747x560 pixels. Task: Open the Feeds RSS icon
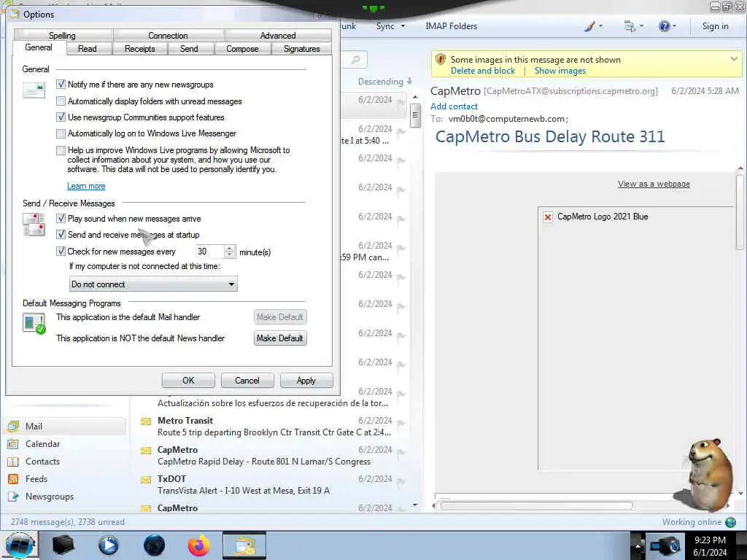[x=13, y=479]
